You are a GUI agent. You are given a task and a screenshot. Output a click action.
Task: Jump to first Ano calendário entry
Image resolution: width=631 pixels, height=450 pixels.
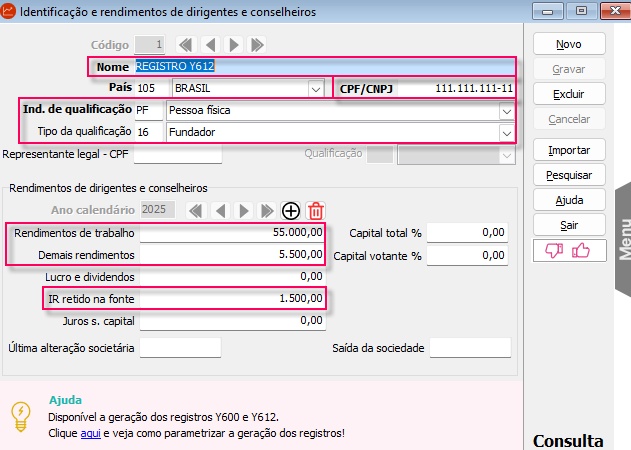(x=196, y=211)
